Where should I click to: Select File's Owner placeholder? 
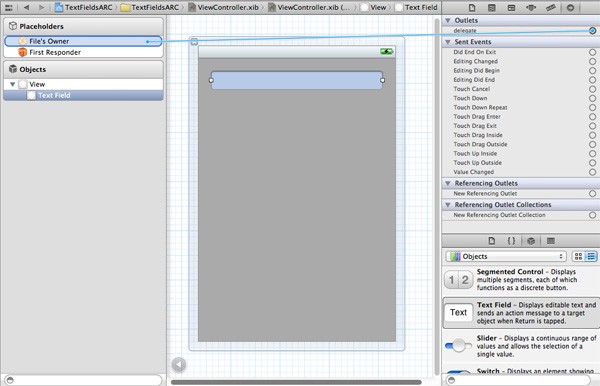[x=83, y=41]
